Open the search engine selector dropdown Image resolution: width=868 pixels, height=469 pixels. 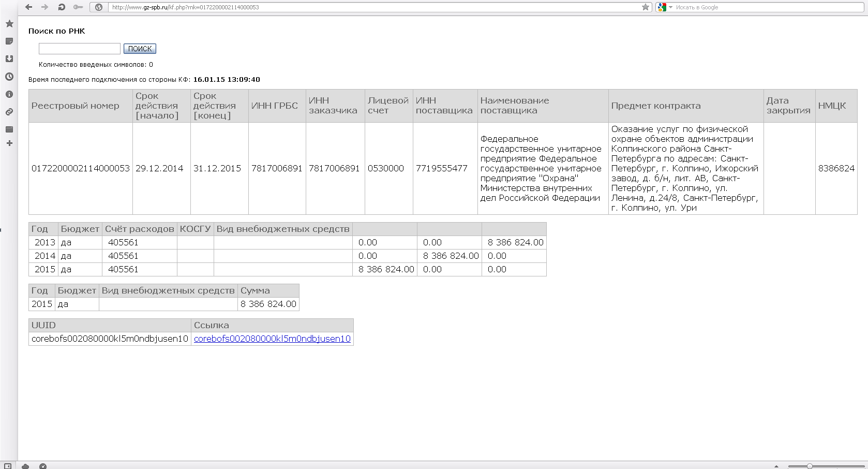point(665,7)
